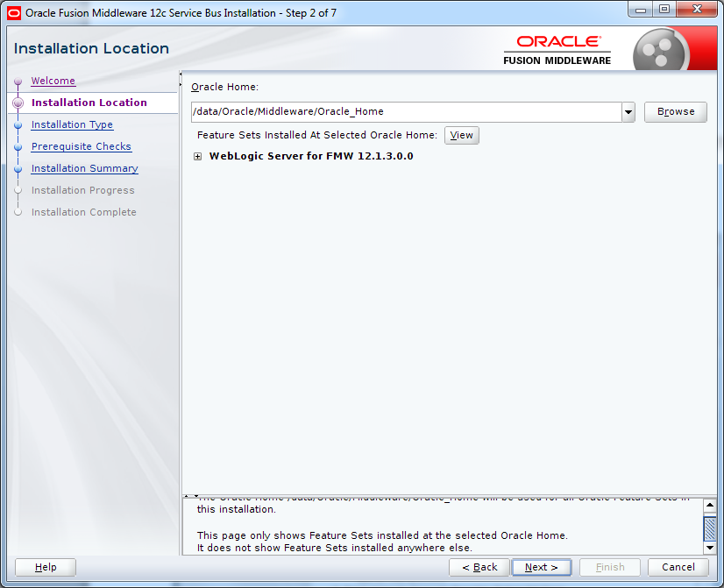Click the navigation pane collapse arrow
The image size is (724, 588).
click(x=181, y=79)
